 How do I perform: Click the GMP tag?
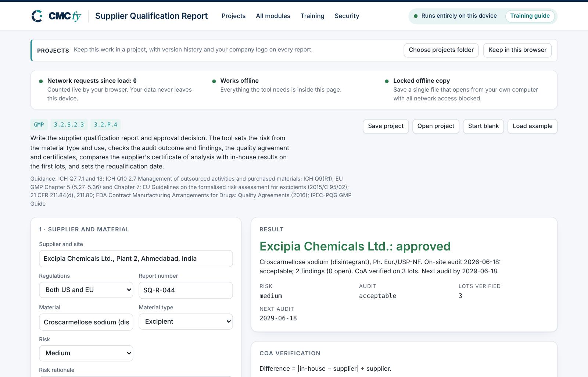(x=39, y=125)
